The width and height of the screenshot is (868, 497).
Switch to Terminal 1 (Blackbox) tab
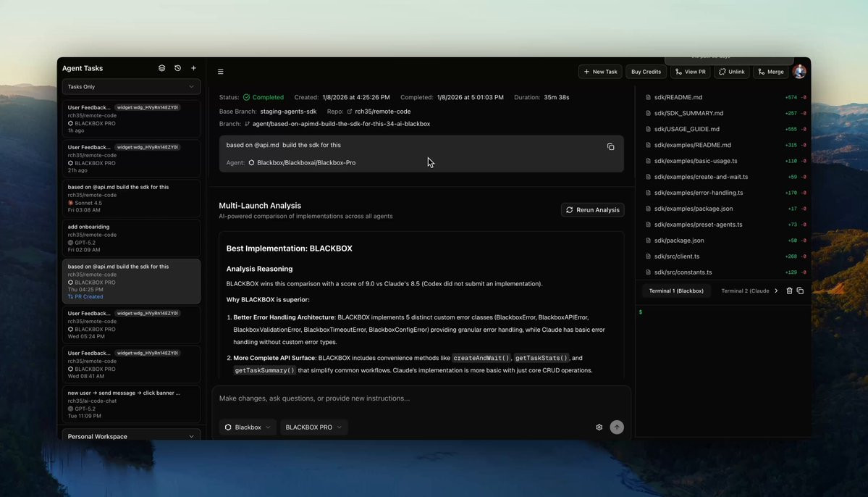(x=676, y=291)
